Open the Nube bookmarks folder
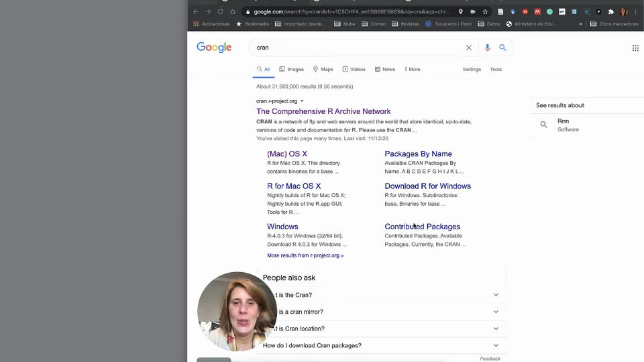The height and width of the screenshot is (362, 644). click(x=344, y=24)
